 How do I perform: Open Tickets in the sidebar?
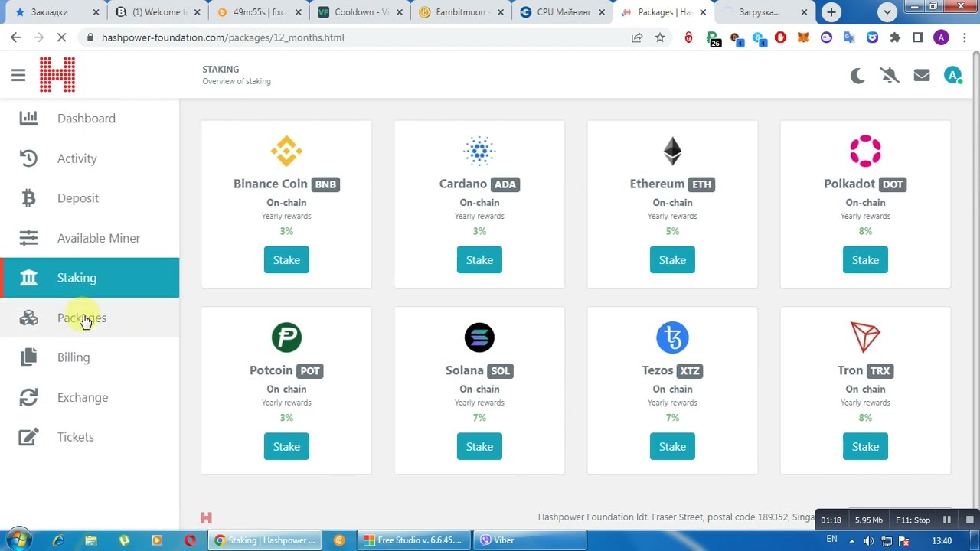90,437
